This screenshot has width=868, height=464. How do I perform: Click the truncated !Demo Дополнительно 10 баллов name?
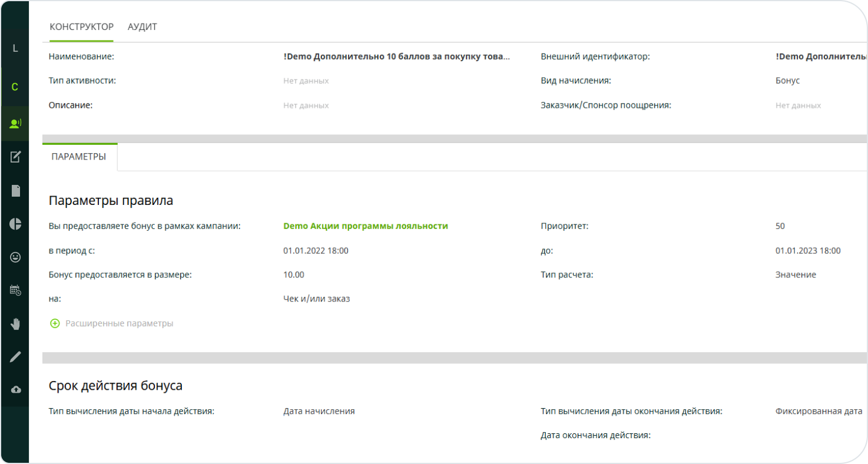396,57
